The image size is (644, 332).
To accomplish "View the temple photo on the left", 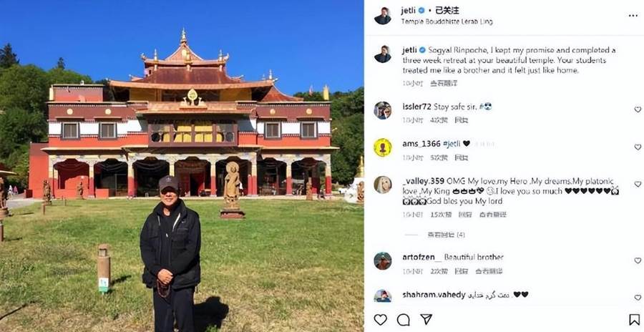I will click(x=182, y=166).
